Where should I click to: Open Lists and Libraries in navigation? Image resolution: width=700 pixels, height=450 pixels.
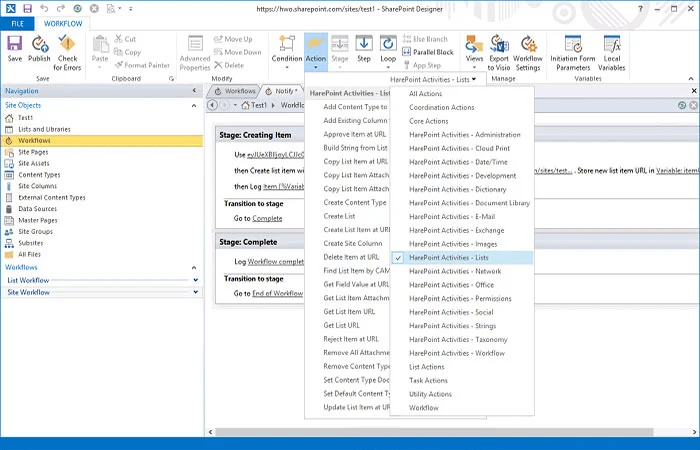(x=44, y=129)
